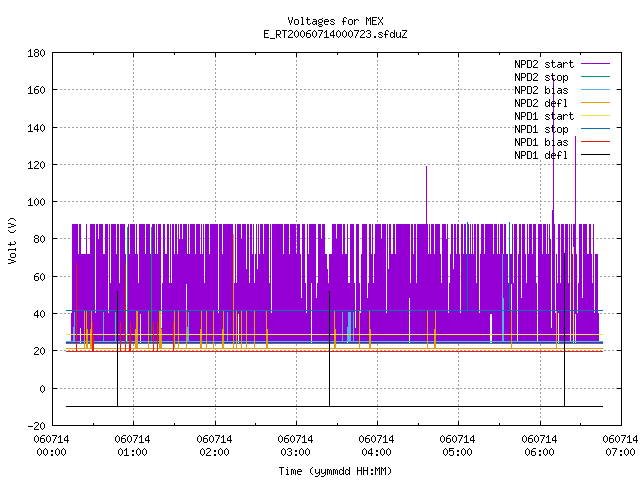
Task: Click the black vertical spike near 06:18
Action: (x=564, y=330)
